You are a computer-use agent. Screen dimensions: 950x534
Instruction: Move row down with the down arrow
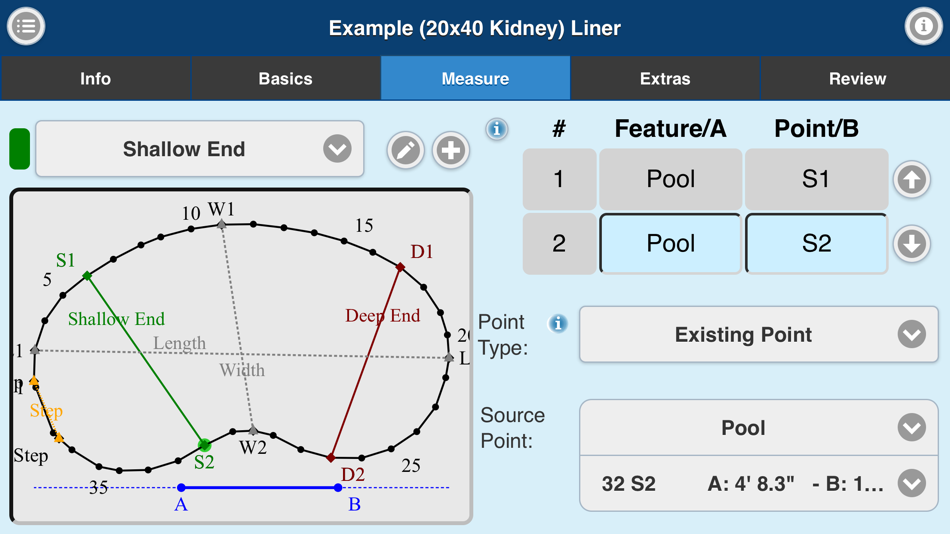(911, 244)
